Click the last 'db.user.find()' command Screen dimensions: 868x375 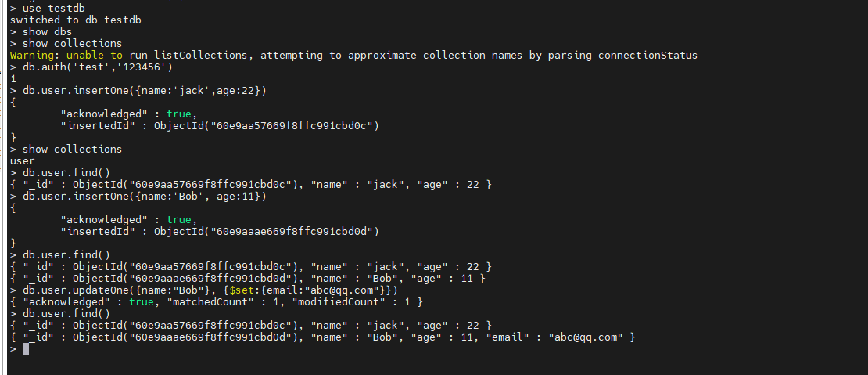(x=66, y=313)
